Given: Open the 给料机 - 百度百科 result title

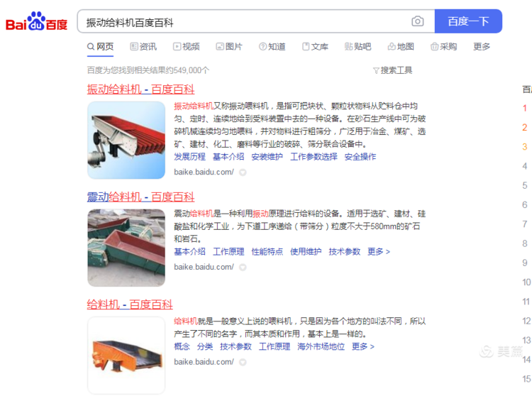Looking at the screenshot, I should pyautogui.click(x=130, y=304).
